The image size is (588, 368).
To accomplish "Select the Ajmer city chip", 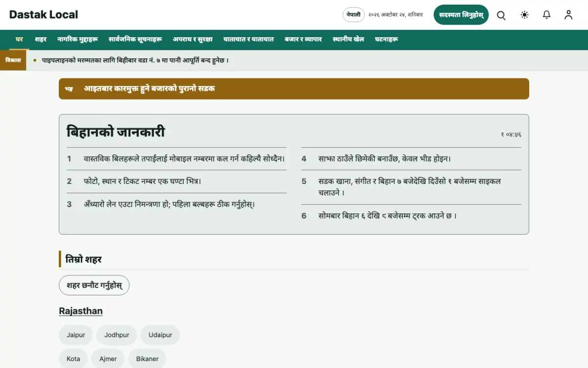I will pyautogui.click(x=108, y=359).
